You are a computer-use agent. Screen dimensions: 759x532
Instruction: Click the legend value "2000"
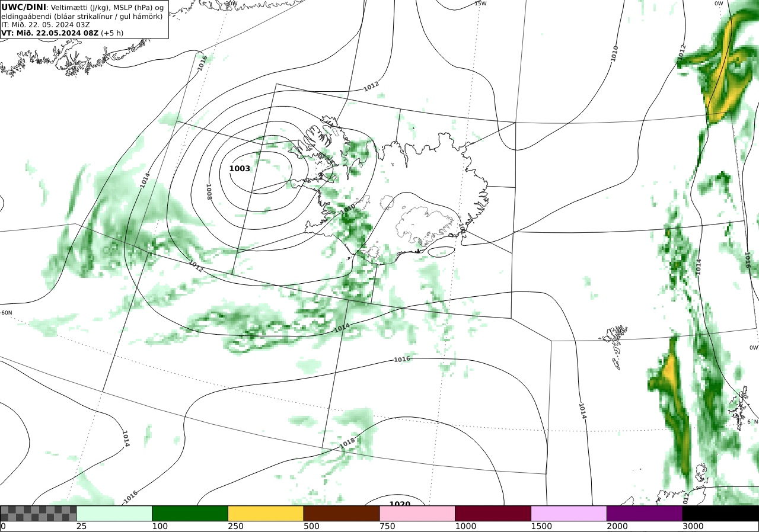click(x=617, y=526)
